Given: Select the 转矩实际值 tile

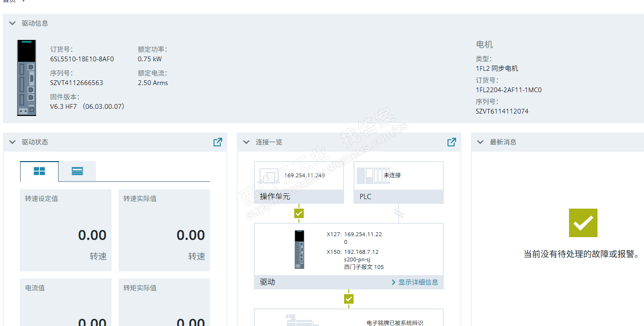Looking at the screenshot, I should pyautogui.click(x=164, y=302).
